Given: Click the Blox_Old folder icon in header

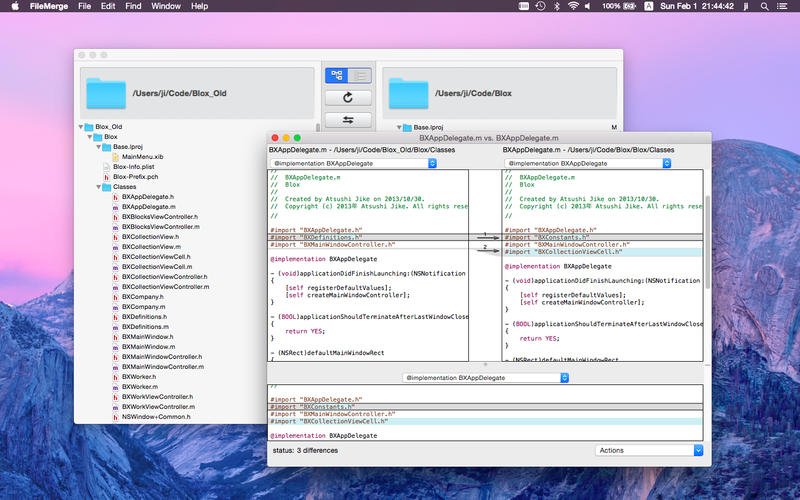Looking at the screenshot, I should [106, 93].
